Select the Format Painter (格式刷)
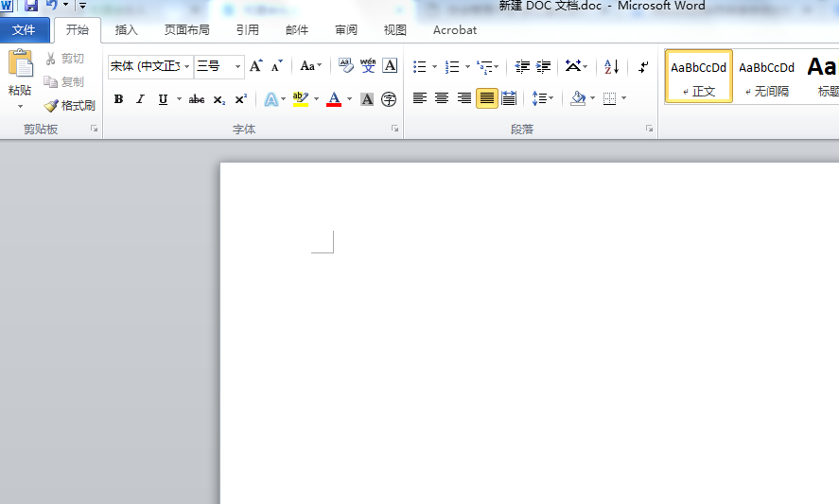 (70, 105)
